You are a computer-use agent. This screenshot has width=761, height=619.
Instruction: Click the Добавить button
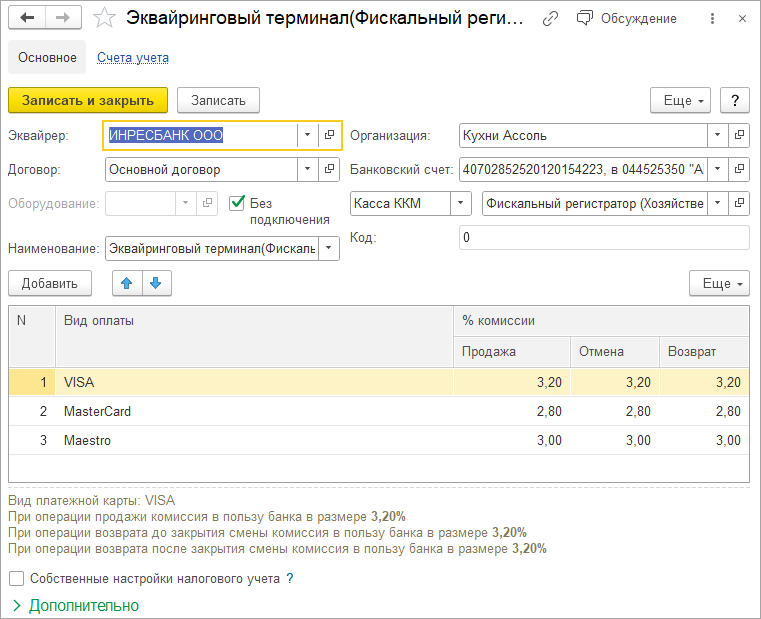pos(50,284)
